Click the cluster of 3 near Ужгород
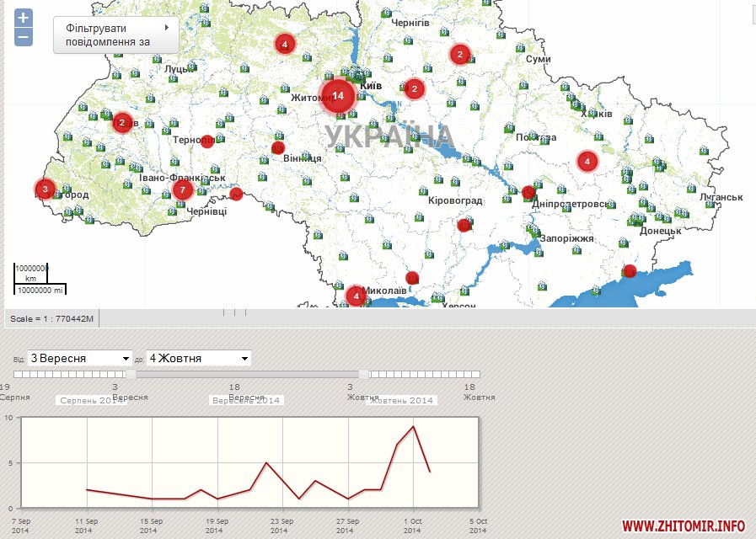756x539 pixels. [46, 189]
